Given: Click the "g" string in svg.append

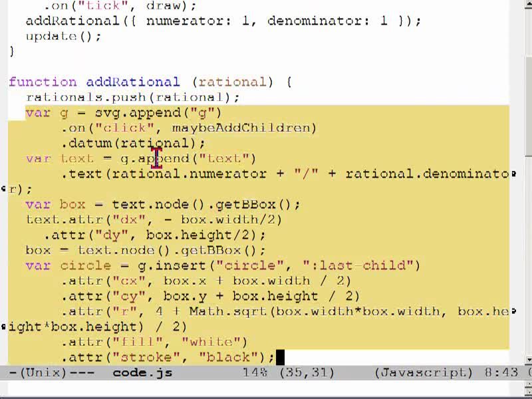Looking at the screenshot, I should (202, 112).
